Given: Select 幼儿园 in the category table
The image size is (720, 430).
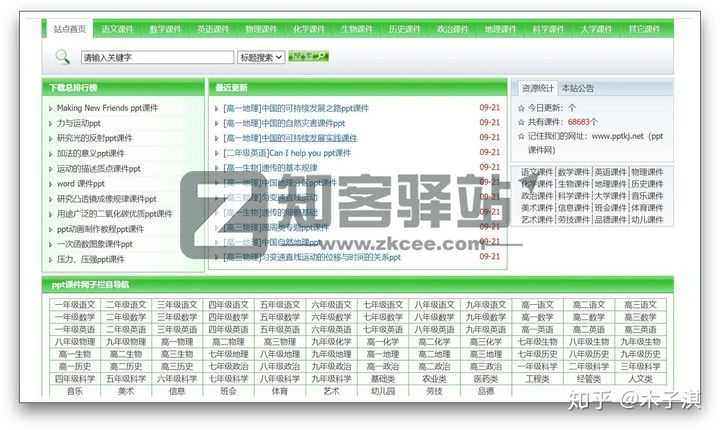Looking at the screenshot, I should [383, 391].
